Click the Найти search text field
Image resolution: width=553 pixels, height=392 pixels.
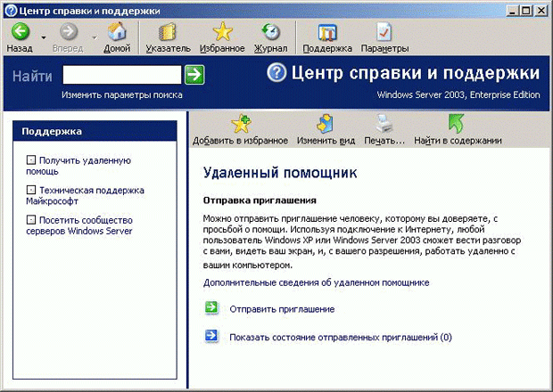122,75
